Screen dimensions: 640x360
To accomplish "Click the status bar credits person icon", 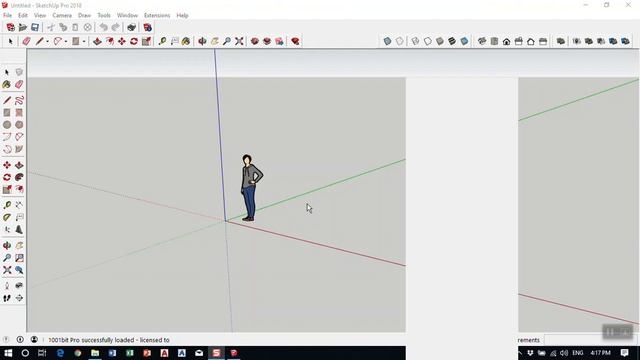I will [34, 340].
